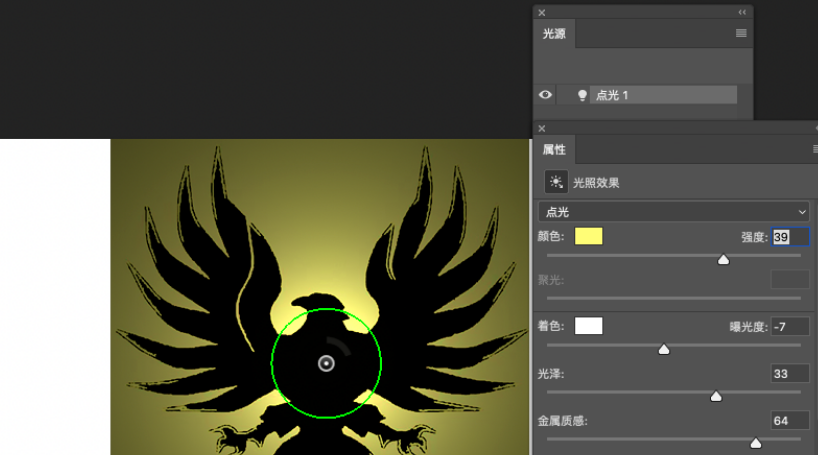Open the 光源 panel options menu

click(x=741, y=33)
